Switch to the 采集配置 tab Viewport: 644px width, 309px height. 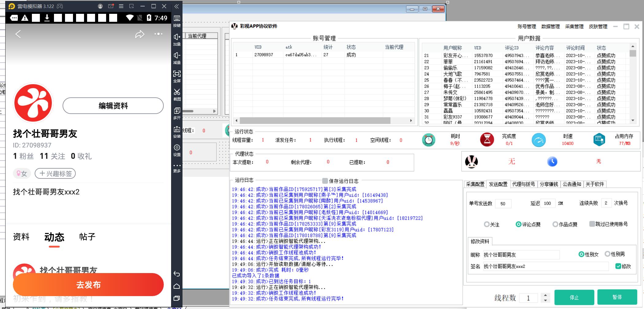point(475,184)
